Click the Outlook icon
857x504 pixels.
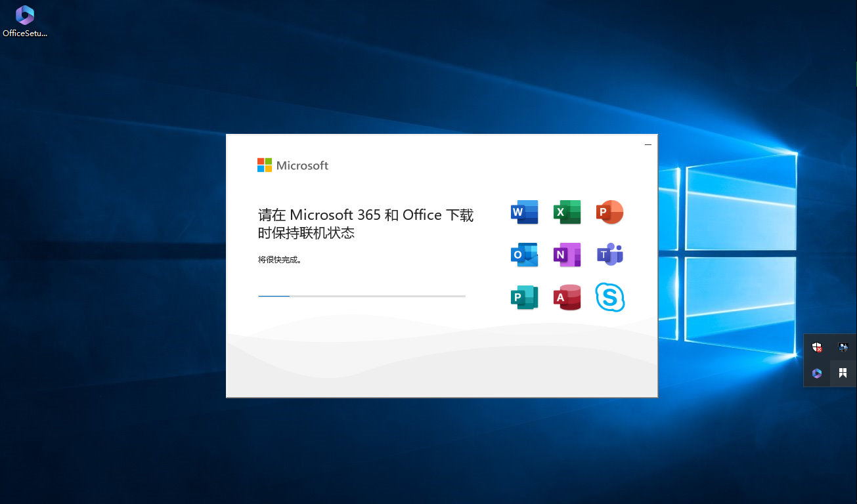pyautogui.click(x=524, y=255)
